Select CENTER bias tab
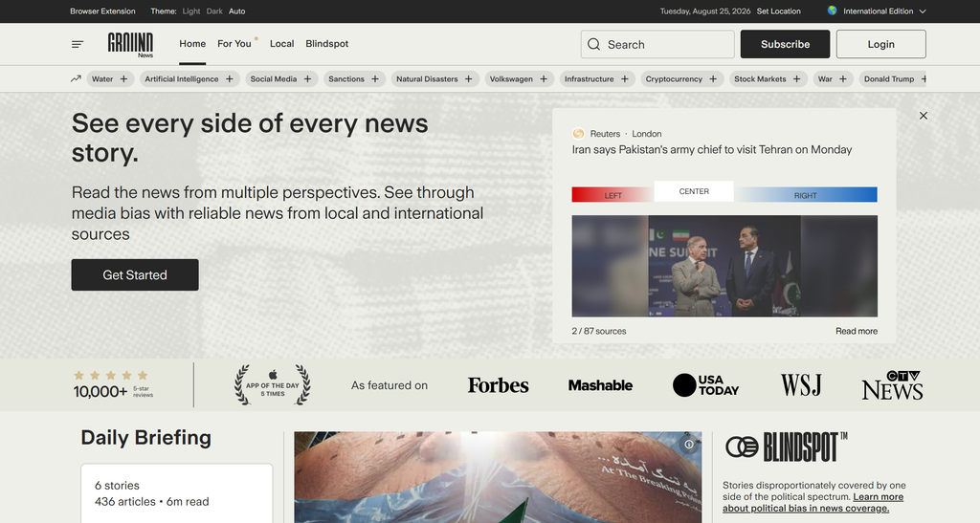This screenshot has height=523, width=980. coord(694,191)
